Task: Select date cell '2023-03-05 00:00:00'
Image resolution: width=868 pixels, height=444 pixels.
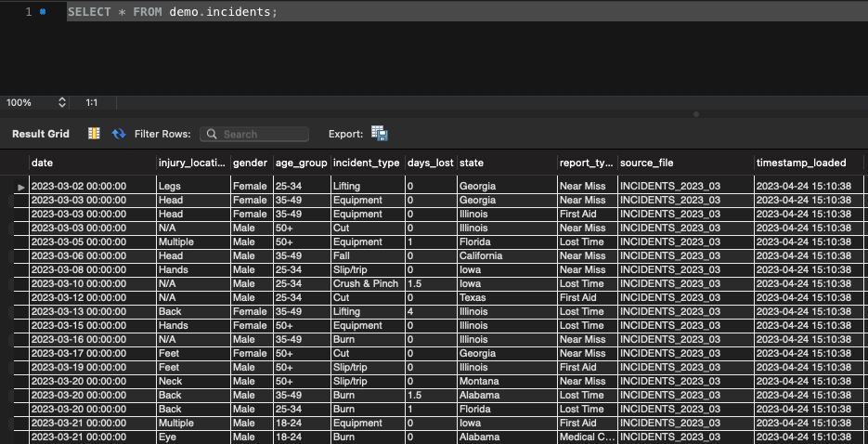Action: coord(93,242)
